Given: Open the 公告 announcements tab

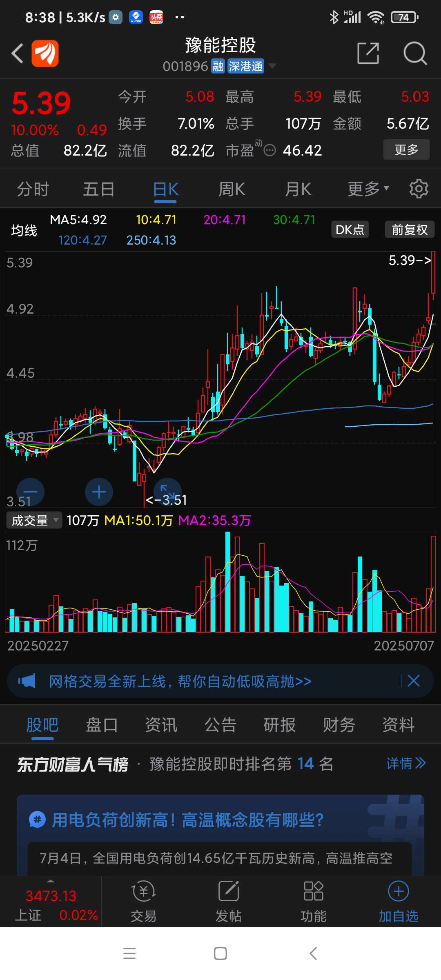Looking at the screenshot, I should 220,725.
